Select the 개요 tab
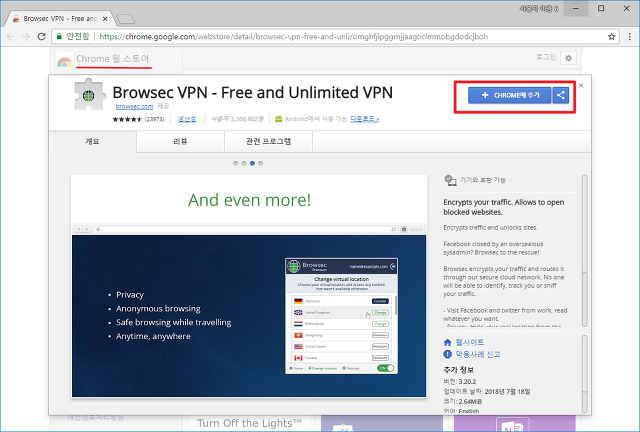 pyautogui.click(x=93, y=142)
